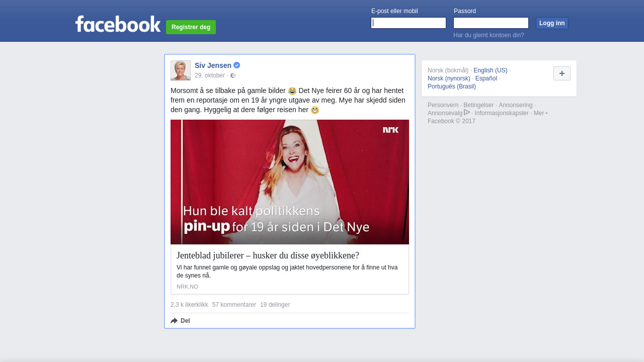Open the 'Har du glemt kontoen din?' link
This screenshot has height=362, width=644.
pos(489,35)
